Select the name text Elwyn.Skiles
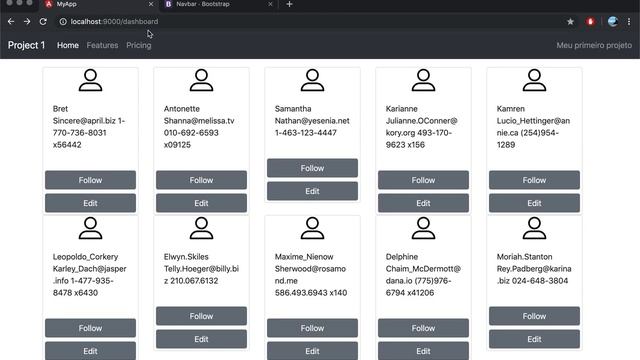The image size is (640, 360). pos(186,257)
